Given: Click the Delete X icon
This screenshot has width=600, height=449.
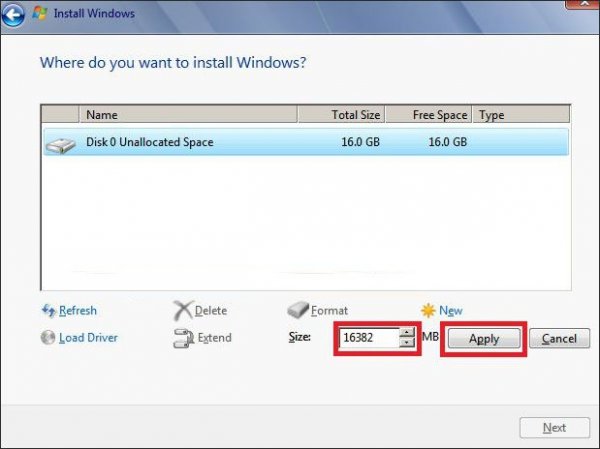Looking at the screenshot, I should (182, 311).
